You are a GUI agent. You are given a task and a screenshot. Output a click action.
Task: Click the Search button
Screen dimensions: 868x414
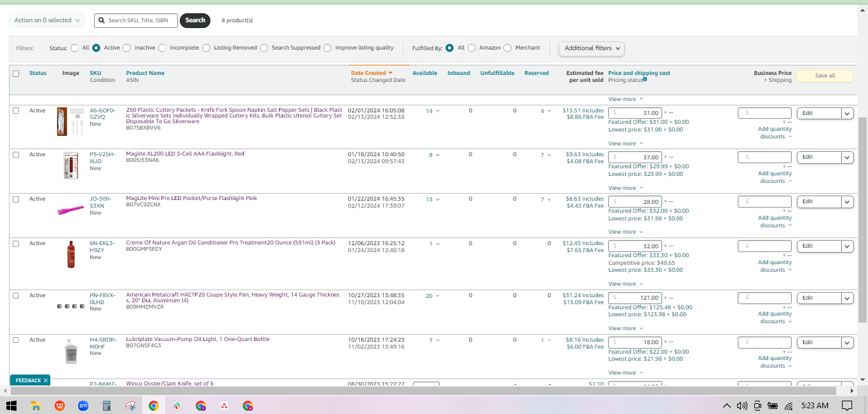click(195, 20)
